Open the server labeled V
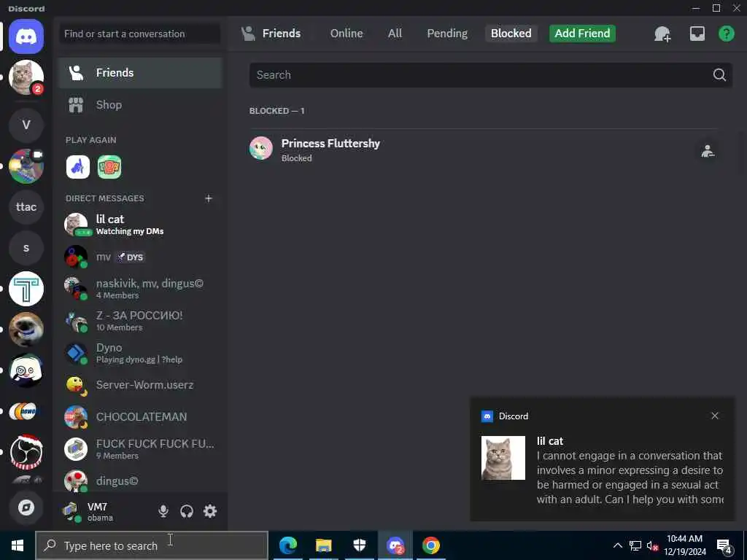747x560 pixels. [26, 125]
